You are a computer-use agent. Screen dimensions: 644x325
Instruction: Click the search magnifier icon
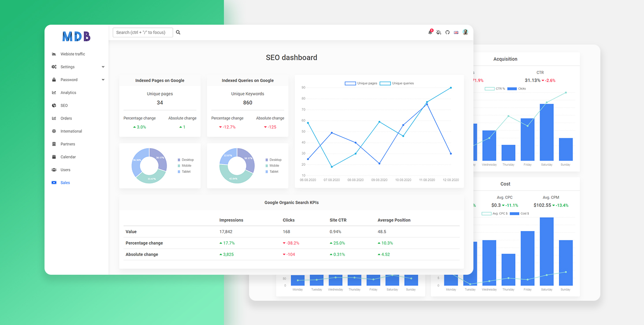pyautogui.click(x=178, y=32)
